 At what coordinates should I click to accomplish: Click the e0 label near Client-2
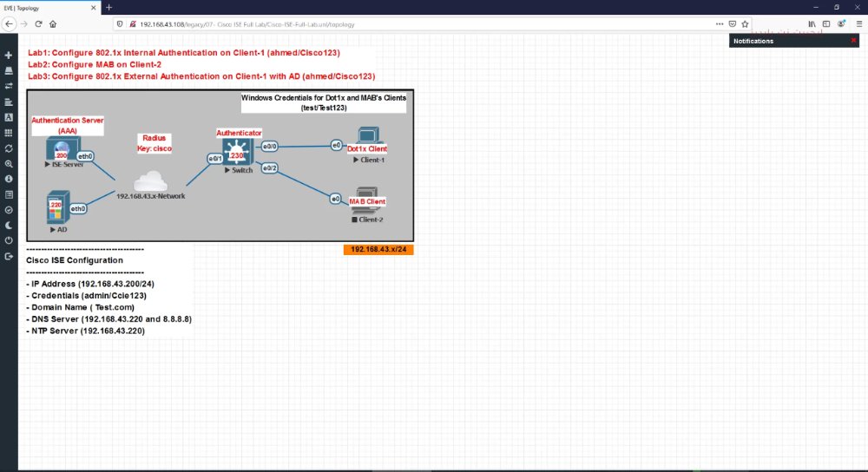click(335, 198)
